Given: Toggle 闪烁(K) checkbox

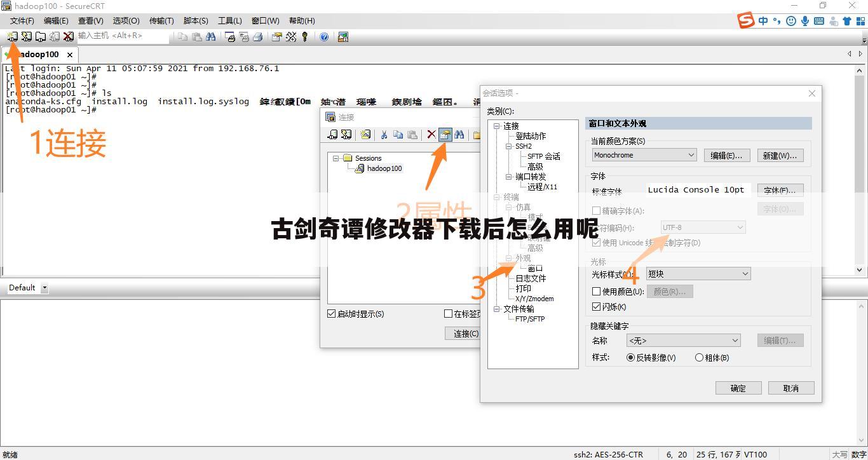Looking at the screenshot, I should [x=596, y=307].
